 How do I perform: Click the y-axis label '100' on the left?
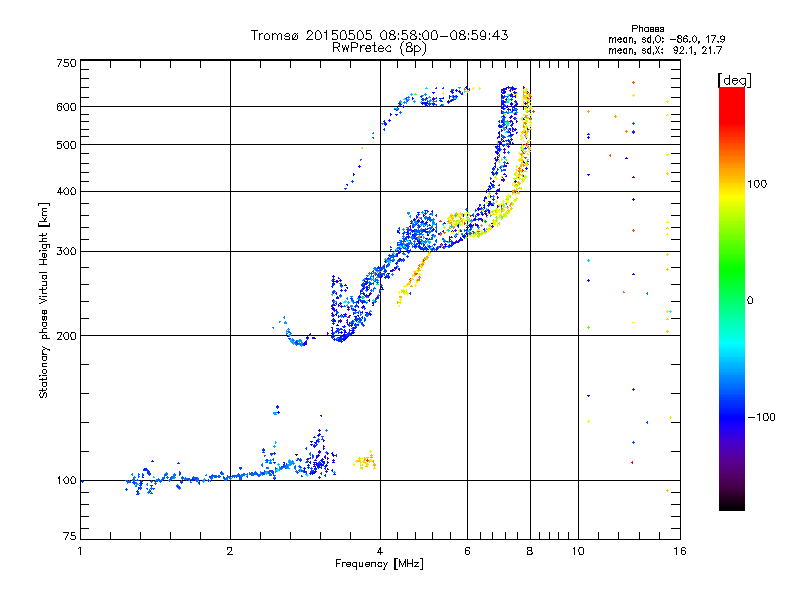pos(66,481)
